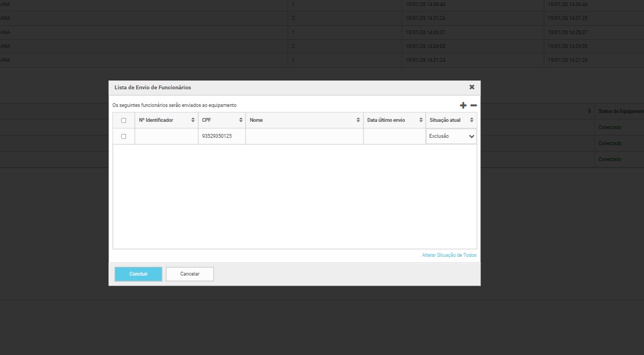Click the Nº Identificador header label
644x355 pixels.
[x=156, y=120]
